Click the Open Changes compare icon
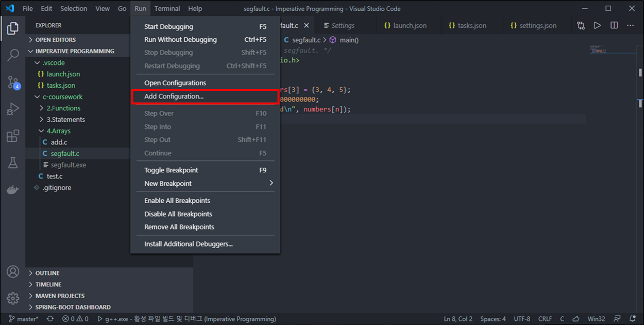The height and width of the screenshot is (325, 644). 581,25
